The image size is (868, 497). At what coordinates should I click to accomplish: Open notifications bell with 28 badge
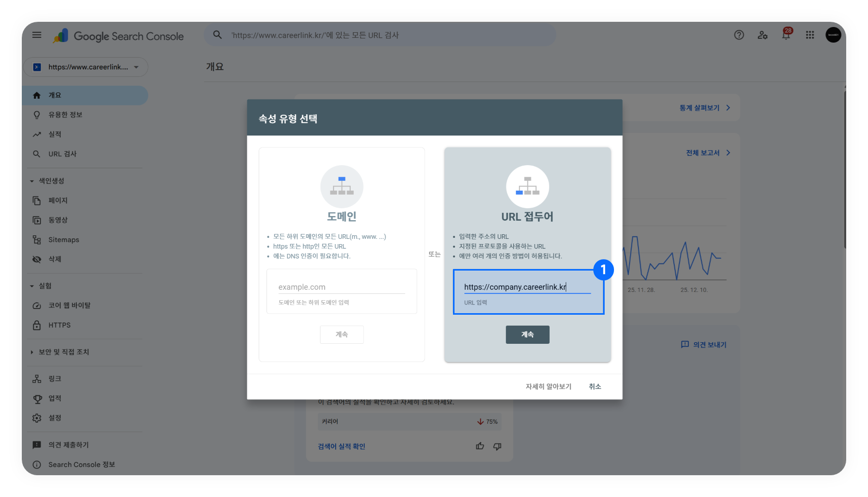coord(786,34)
